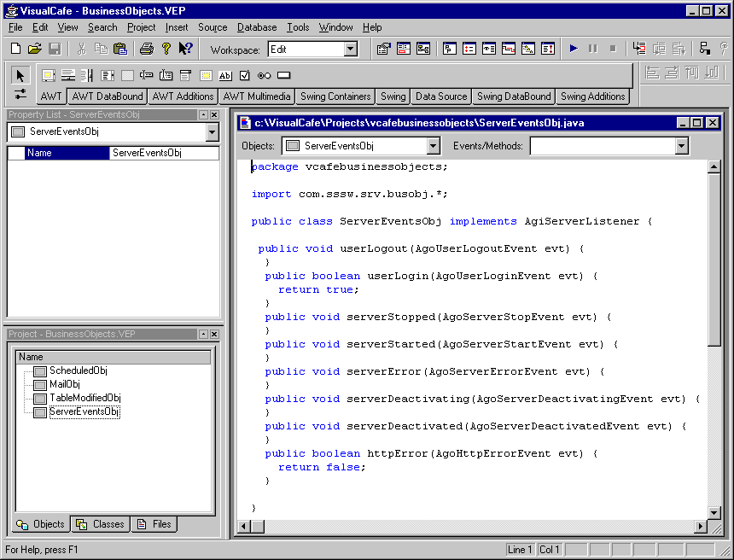734x560 pixels.
Task: Switch to the AWT Multimedia palette tab
Action: 257,96
